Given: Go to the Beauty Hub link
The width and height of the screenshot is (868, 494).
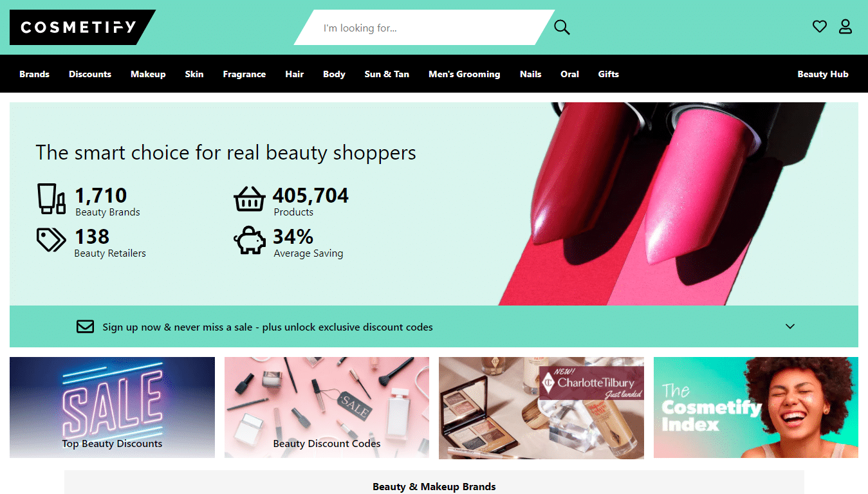Looking at the screenshot, I should (x=823, y=74).
